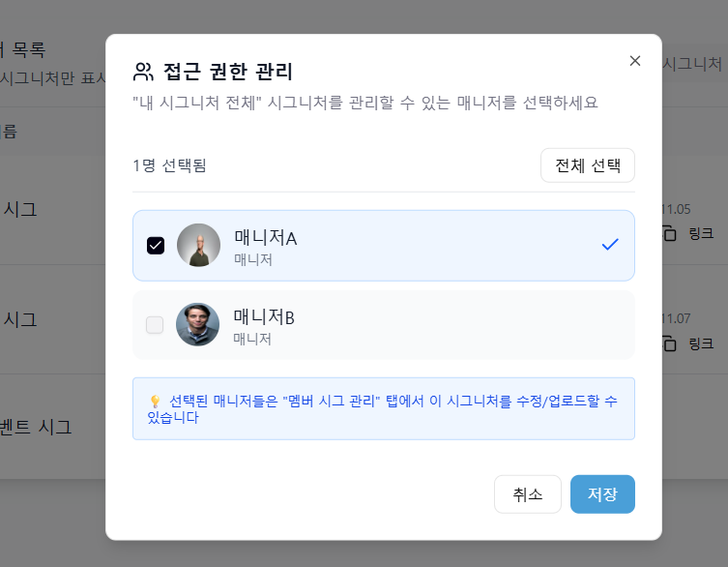728x567 pixels.
Task: Check the 매니저B checkbox
Action: tap(155, 325)
